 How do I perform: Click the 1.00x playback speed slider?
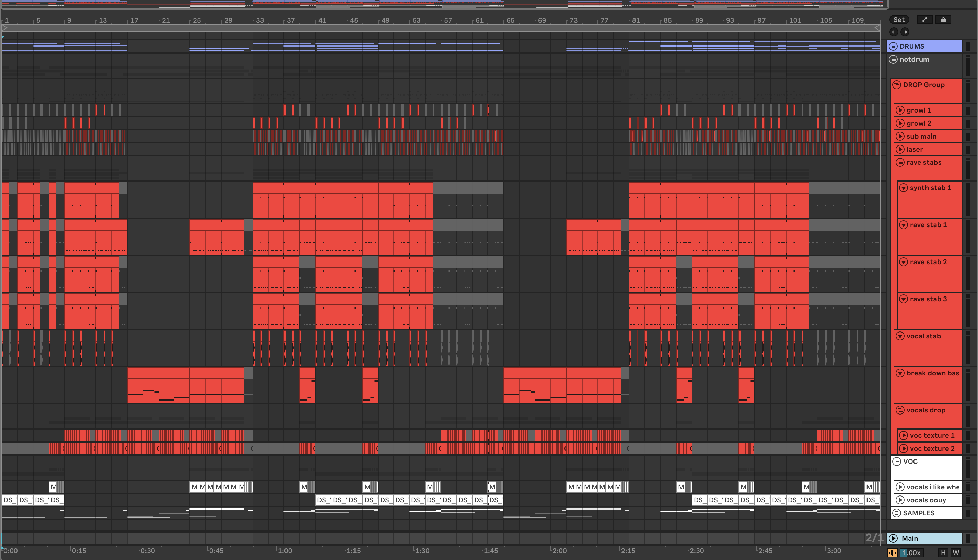911,553
